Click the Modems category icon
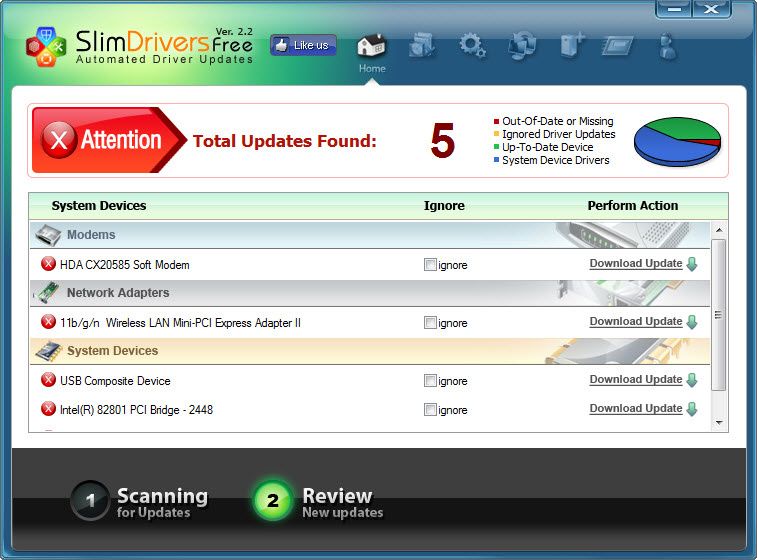The image size is (757, 560). (x=48, y=235)
